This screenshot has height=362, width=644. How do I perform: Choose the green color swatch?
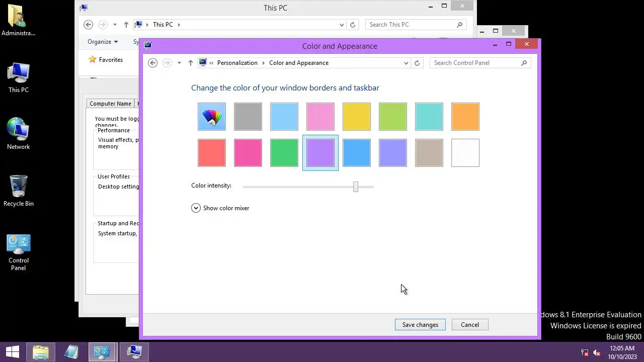click(284, 153)
